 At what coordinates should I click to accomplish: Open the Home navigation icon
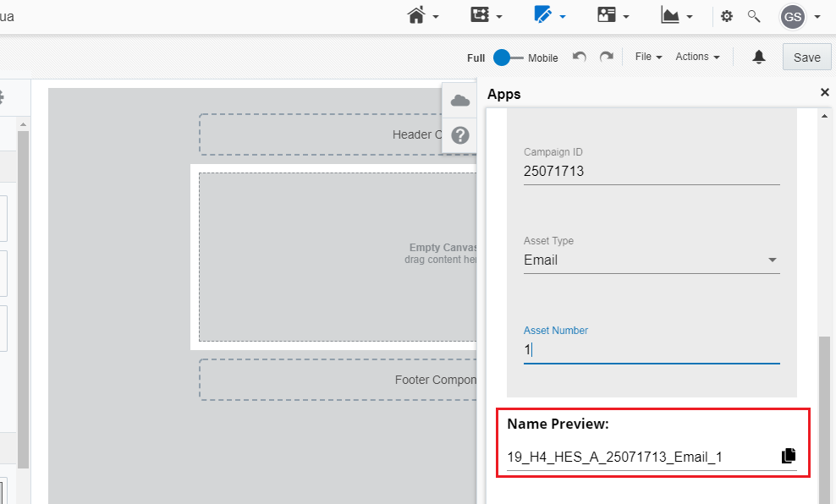[x=415, y=15]
